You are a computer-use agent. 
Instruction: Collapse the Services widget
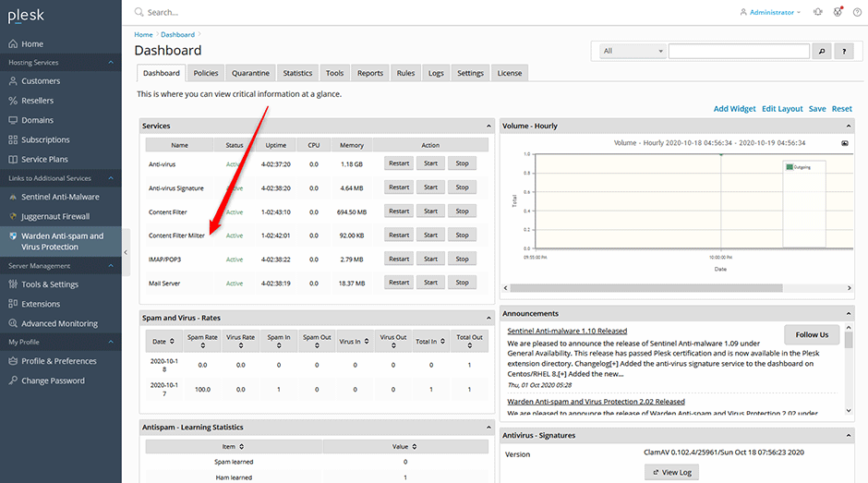[489, 126]
